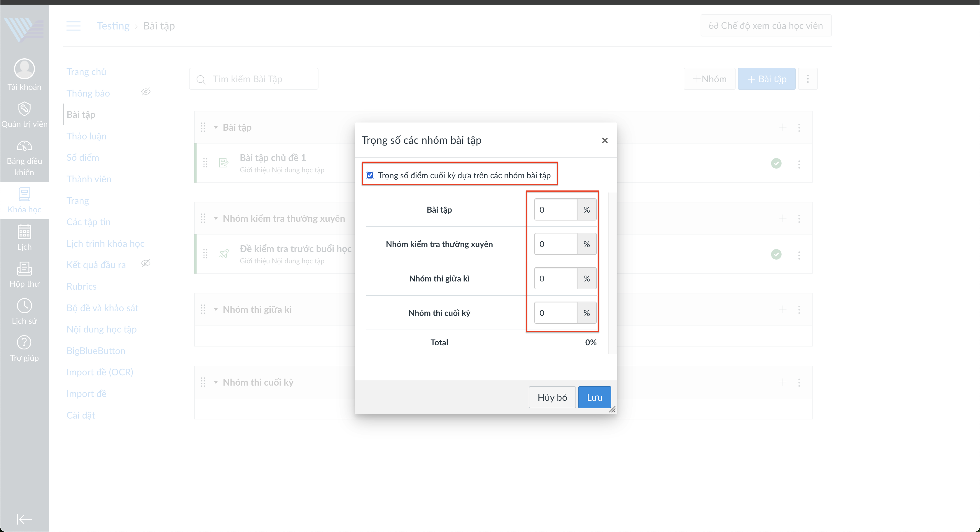Image resolution: width=980 pixels, height=532 pixels.
Task: Collapse the Nhóm thi giữa kì group
Action: pyautogui.click(x=216, y=309)
